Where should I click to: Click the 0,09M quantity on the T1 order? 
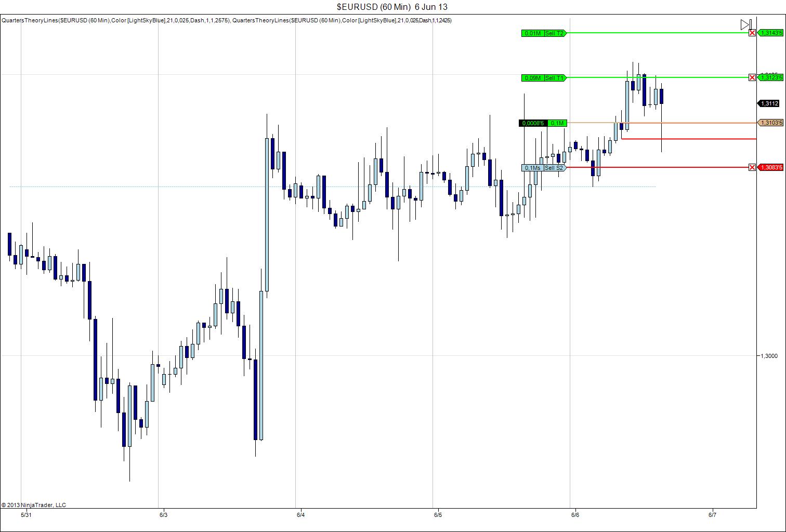pyautogui.click(x=532, y=78)
